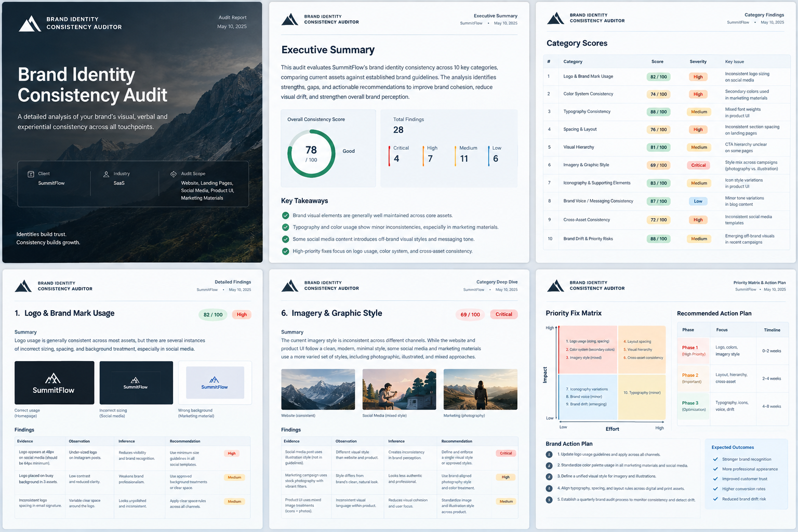Open the 'Website (consistent)' mountain image

(318, 390)
